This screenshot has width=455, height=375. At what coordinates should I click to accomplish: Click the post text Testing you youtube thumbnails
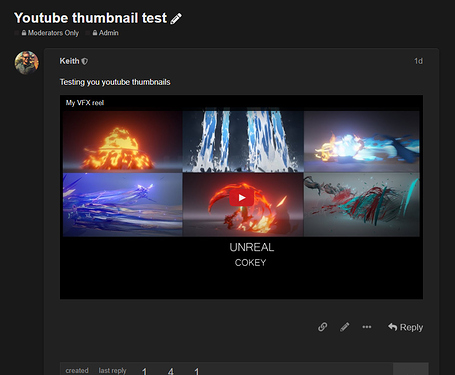115,82
